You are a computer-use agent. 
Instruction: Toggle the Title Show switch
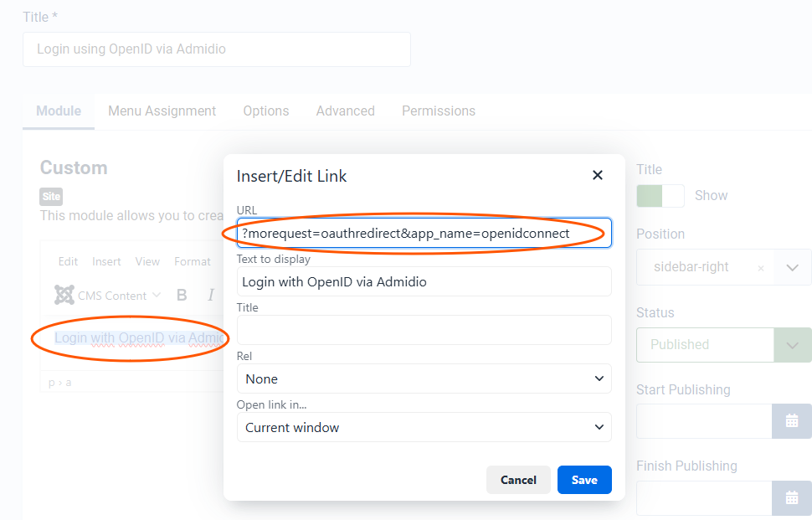[x=660, y=195]
